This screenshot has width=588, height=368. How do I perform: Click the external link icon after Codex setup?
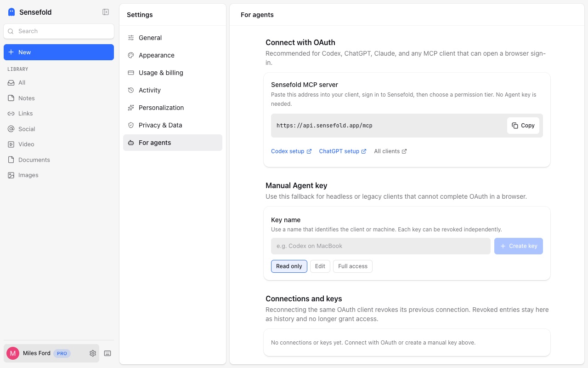tap(309, 151)
